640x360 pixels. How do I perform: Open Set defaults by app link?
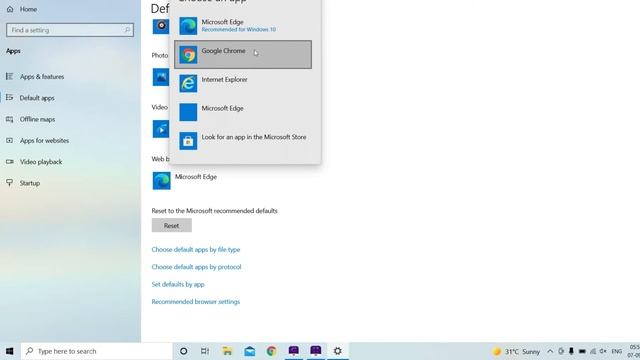click(178, 284)
